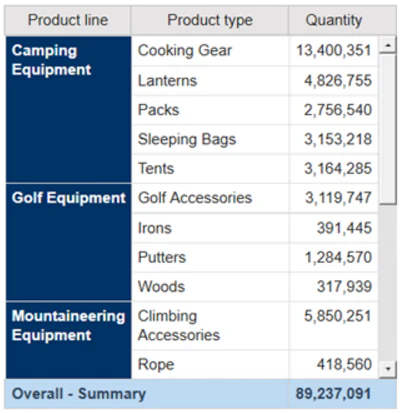Screen dimensions: 401x413
Task: Select the Product line column header
Action: point(68,20)
